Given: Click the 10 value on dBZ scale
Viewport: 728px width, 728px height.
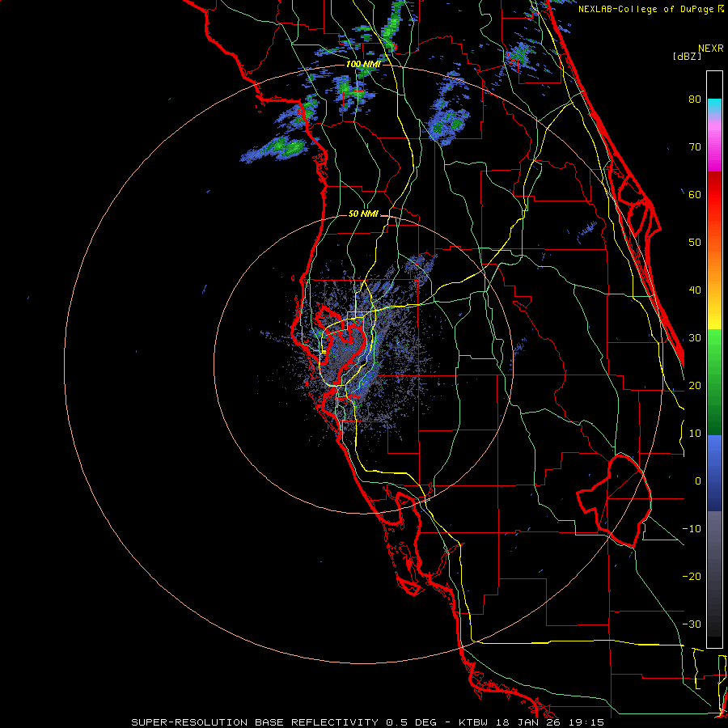Looking at the screenshot, I should point(695,434).
